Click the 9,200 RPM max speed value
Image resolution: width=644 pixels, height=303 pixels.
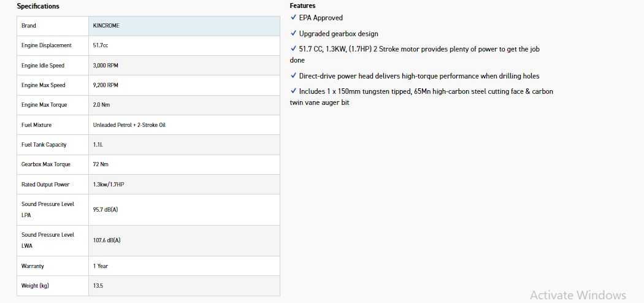pos(105,85)
